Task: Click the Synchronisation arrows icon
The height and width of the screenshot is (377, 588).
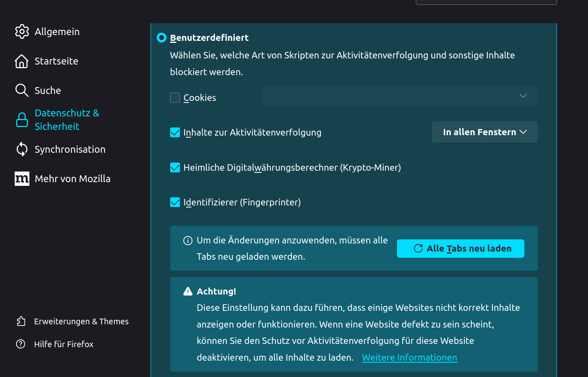Action: click(x=22, y=149)
